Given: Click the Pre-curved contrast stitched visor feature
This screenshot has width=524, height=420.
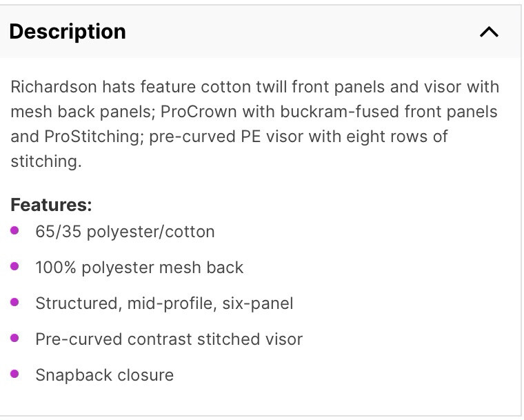Looking at the screenshot, I should (x=169, y=339).
